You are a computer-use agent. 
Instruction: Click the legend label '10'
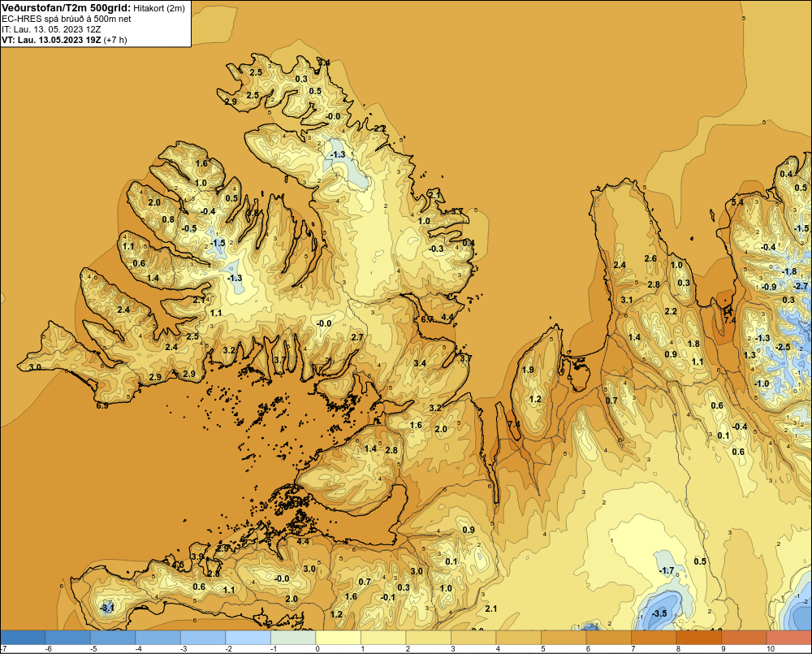(770, 649)
